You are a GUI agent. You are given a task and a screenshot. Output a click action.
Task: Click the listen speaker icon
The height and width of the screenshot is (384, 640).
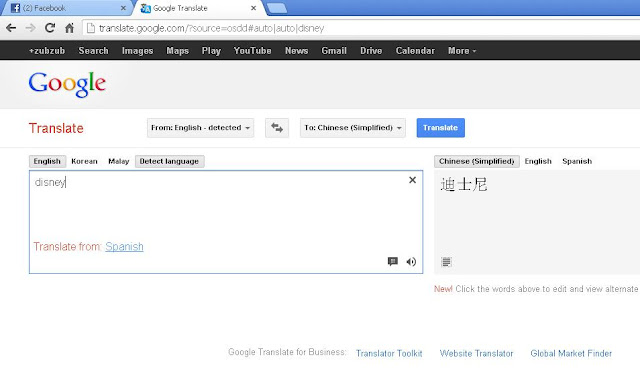(x=411, y=262)
